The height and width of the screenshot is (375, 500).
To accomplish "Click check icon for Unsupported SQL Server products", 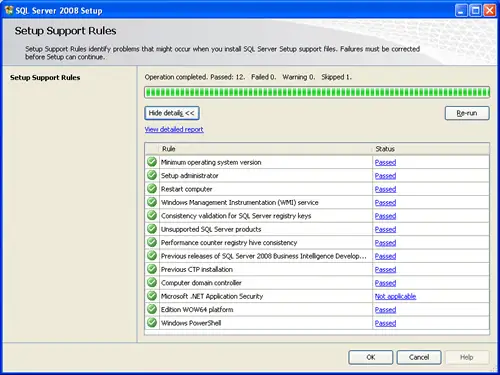I will [x=152, y=229].
